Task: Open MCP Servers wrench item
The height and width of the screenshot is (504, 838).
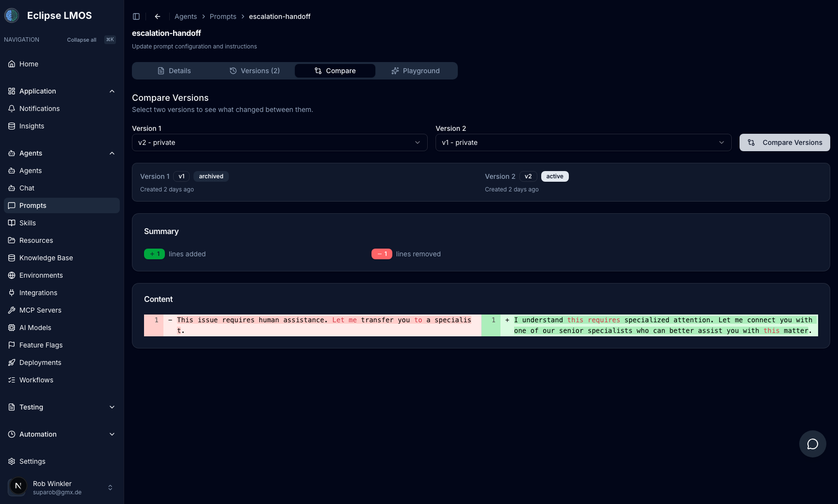Action: point(62,310)
